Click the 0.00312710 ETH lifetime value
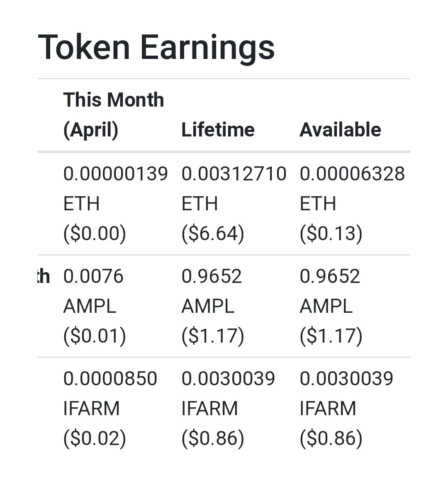Image resolution: width=448 pixels, height=477 pixels. (234, 189)
